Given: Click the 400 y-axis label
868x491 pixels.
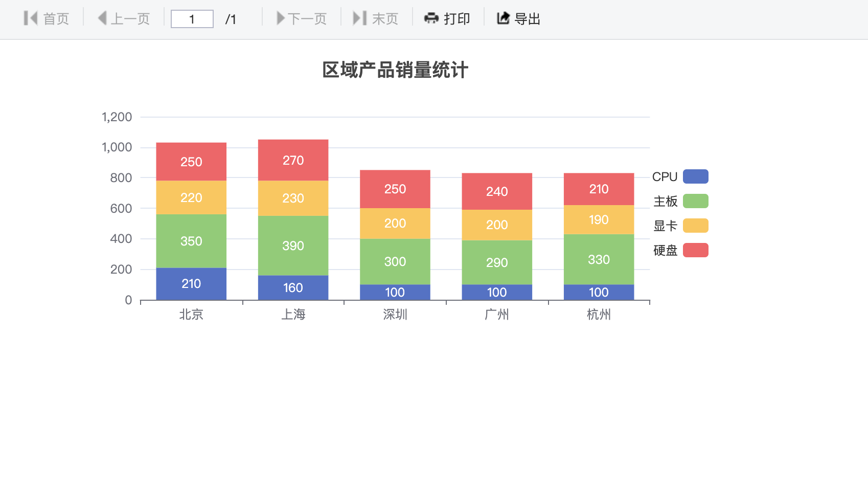Looking at the screenshot, I should pyautogui.click(x=121, y=239).
